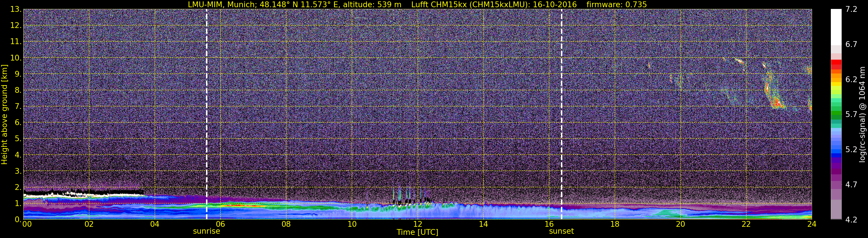Click the dashed white sunset marker line
This screenshot has height=238, width=868.
562,114
